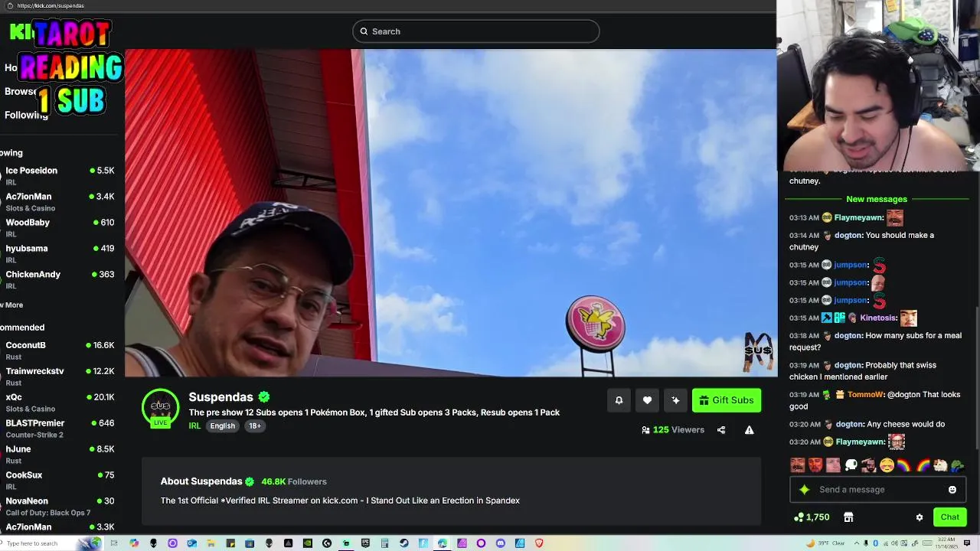Click the Gift Subs button
Viewport: 980px width, 551px height.
tap(727, 400)
